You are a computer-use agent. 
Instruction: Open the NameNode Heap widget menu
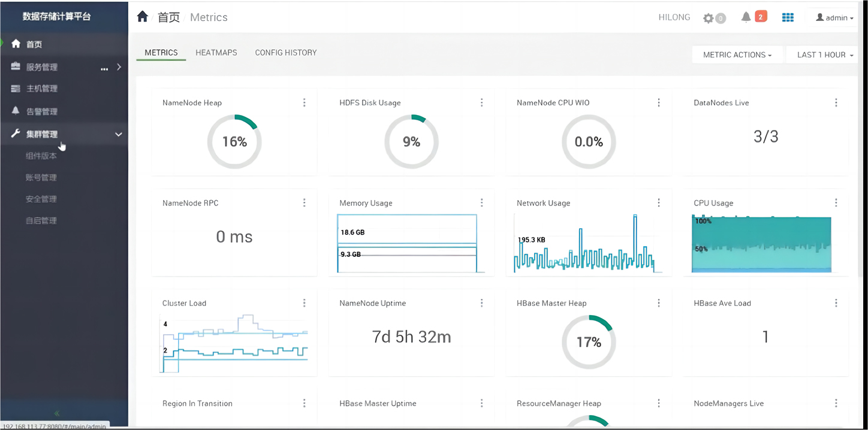click(305, 103)
